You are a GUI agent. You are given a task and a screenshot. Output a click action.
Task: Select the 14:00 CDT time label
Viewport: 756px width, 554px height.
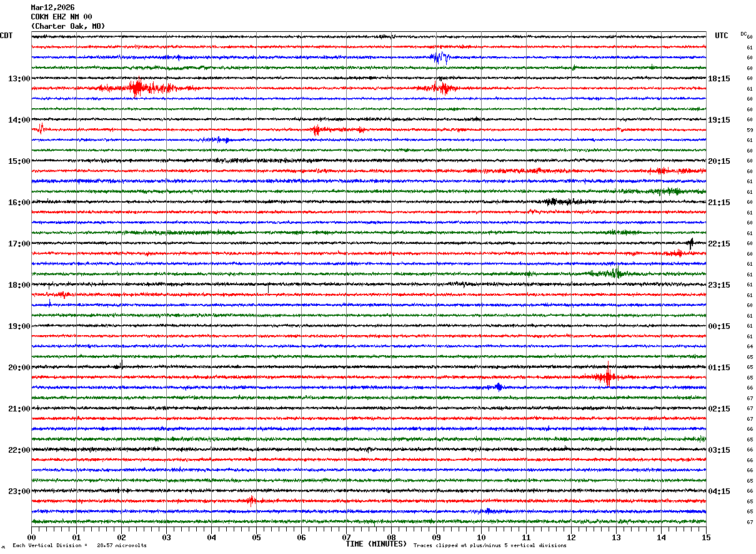coord(19,119)
